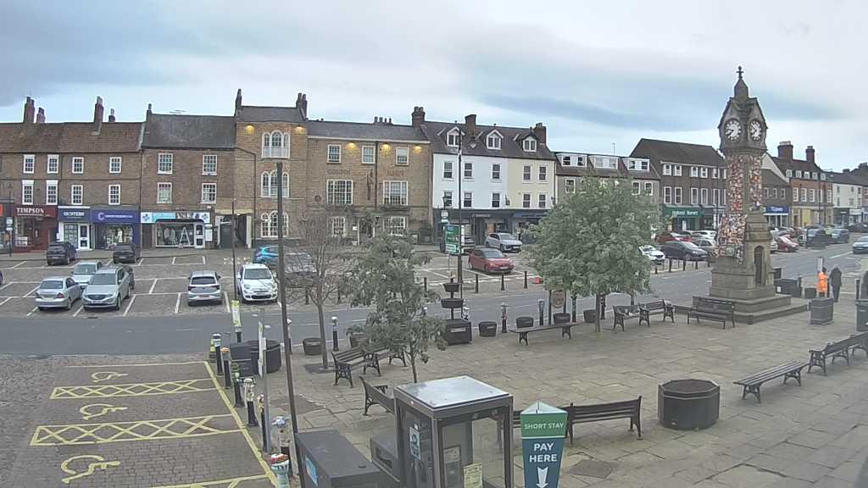Click the glass phone booth

(x=453, y=433)
